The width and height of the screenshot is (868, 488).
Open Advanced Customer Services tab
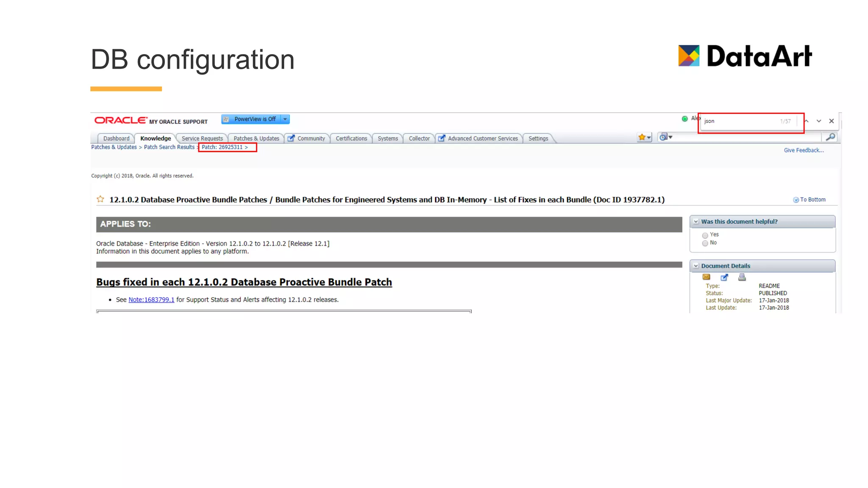coord(479,139)
